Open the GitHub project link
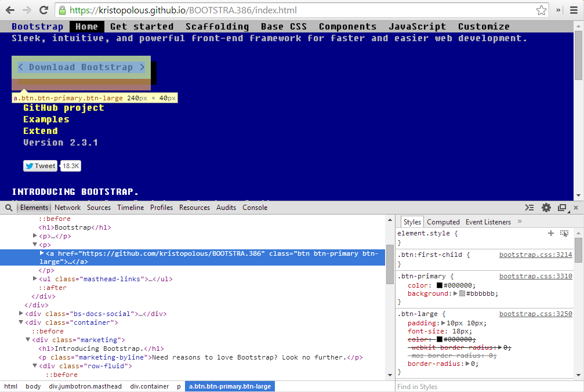The image size is (584, 392). point(64,108)
